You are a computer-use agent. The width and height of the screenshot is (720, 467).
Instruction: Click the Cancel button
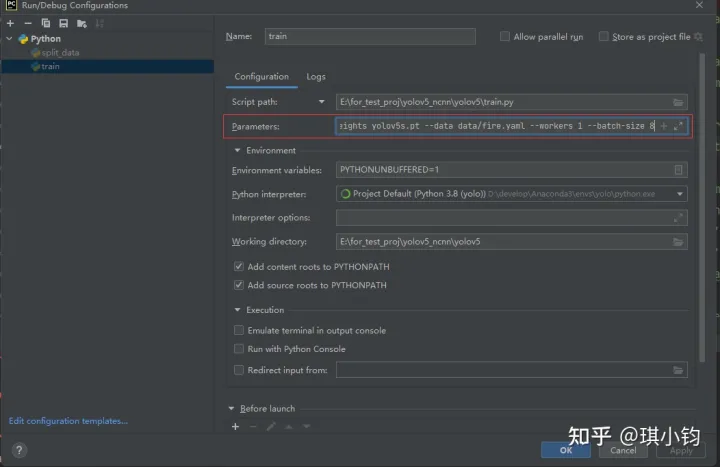point(623,450)
